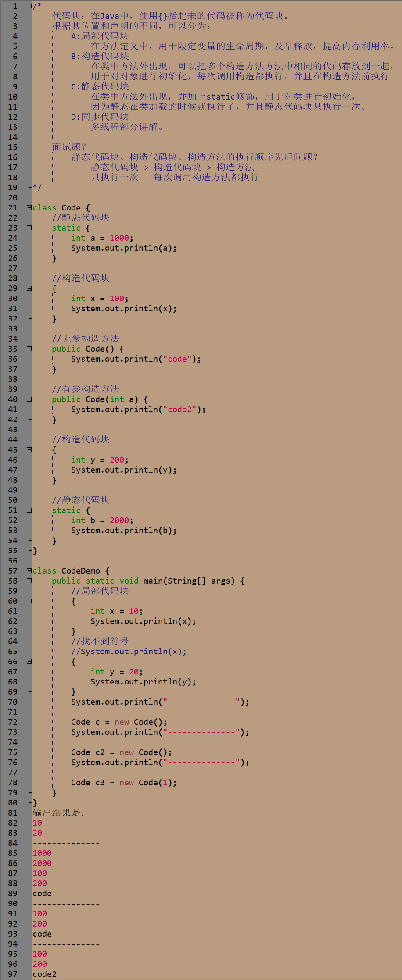402x980 pixels.
Task: Collapse the first static block fold, line 23
Action: click(x=29, y=228)
